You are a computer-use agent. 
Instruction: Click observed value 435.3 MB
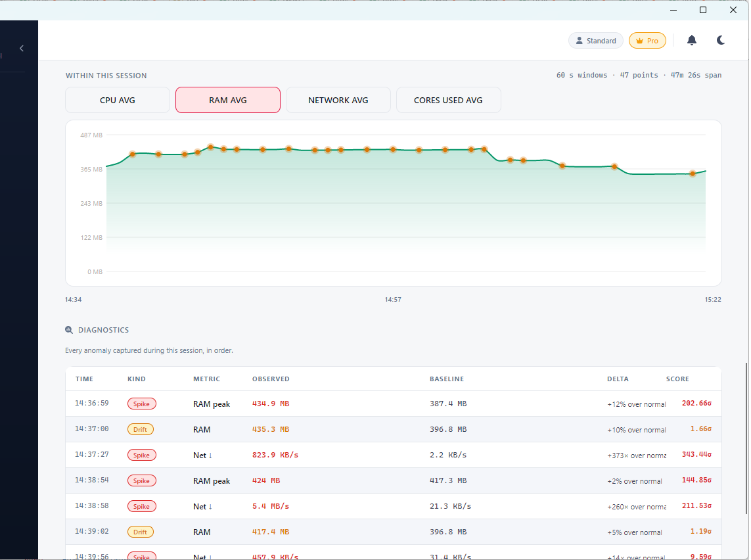[x=271, y=429]
